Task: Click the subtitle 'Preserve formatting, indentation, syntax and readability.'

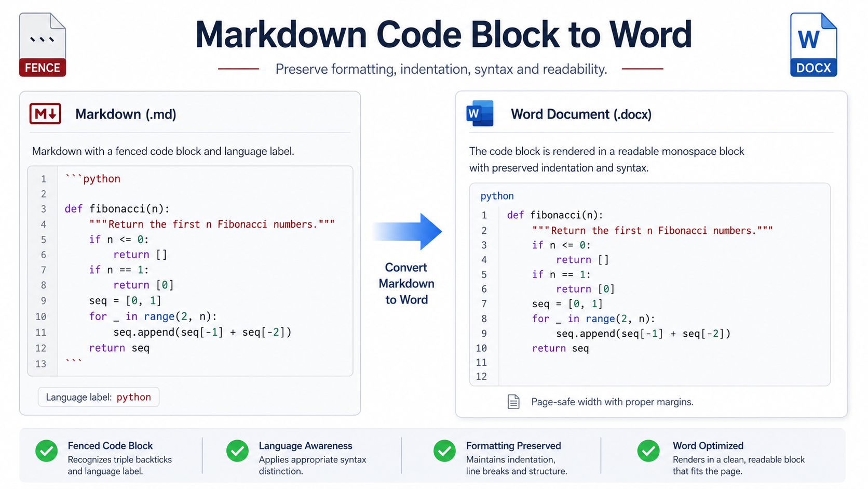Action: pos(441,69)
